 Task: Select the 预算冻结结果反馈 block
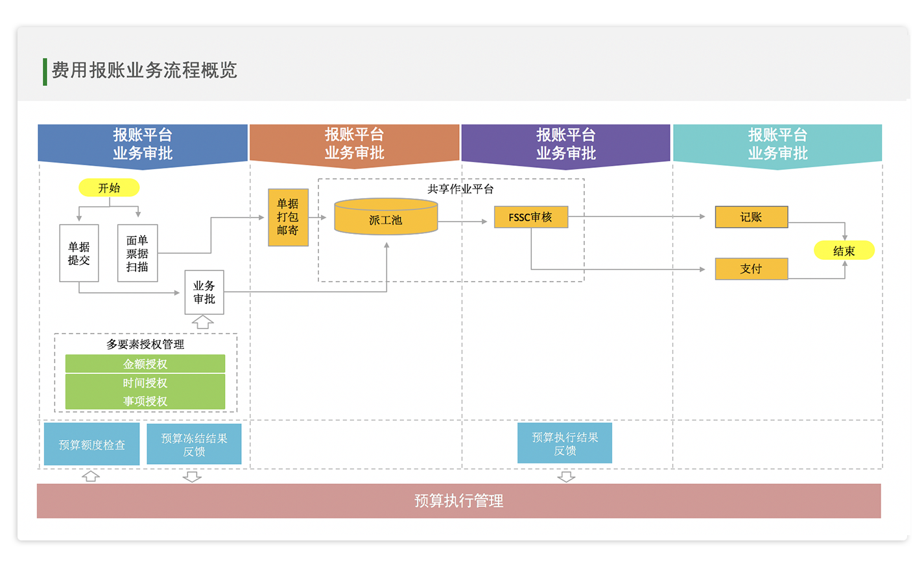(194, 445)
